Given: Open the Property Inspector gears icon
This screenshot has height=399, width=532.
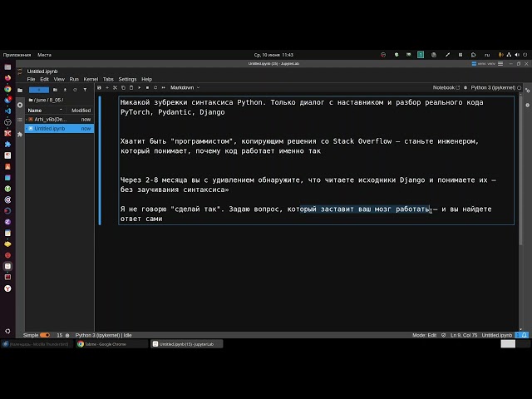Looking at the screenshot, I should 527,91.
